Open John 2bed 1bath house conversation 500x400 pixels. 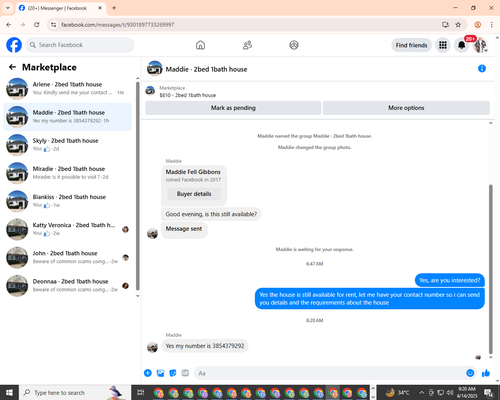tap(67, 257)
